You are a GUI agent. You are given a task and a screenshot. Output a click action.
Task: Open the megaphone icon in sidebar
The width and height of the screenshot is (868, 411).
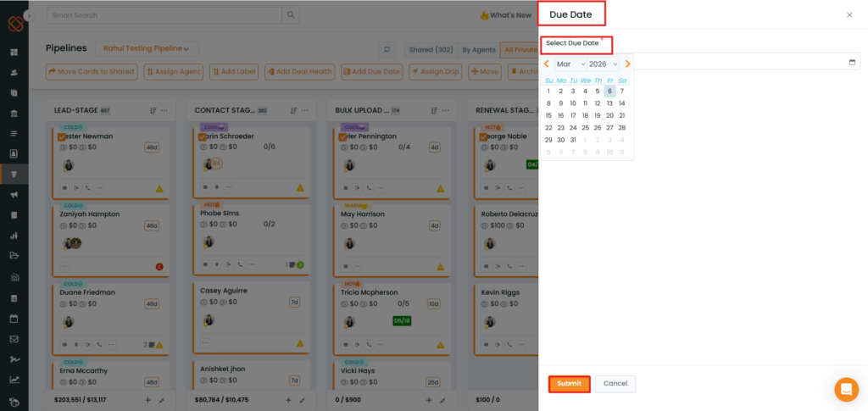tap(14, 196)
